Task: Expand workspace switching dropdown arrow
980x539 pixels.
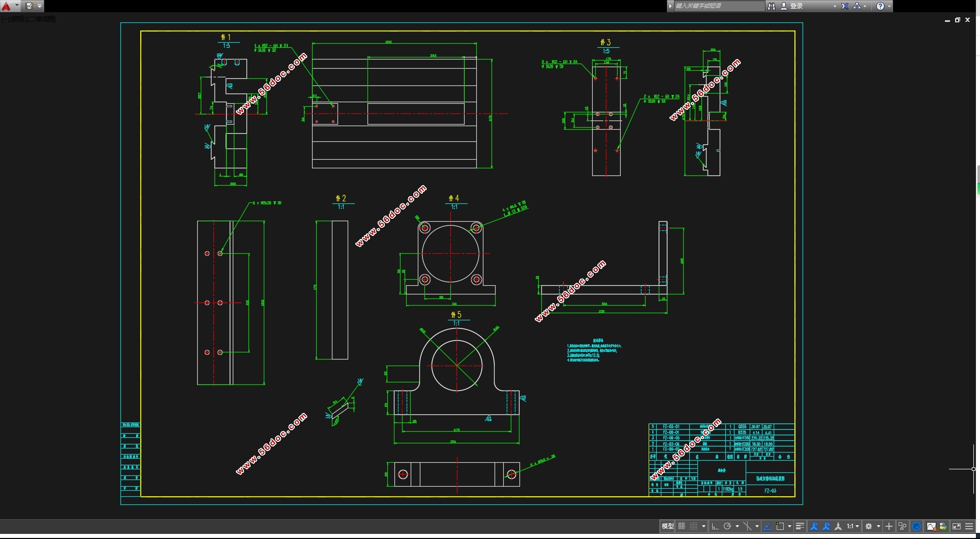Action: [878, 526]
